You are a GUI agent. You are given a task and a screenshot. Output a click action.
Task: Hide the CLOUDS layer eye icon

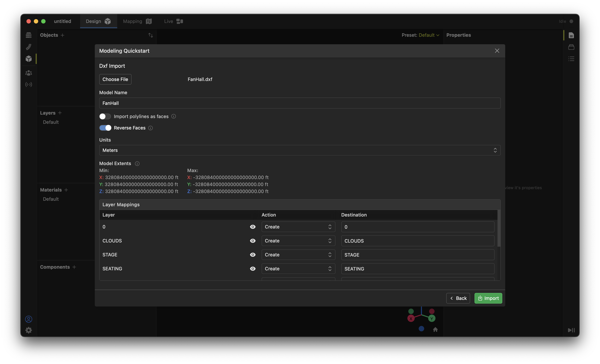(253, 241)
